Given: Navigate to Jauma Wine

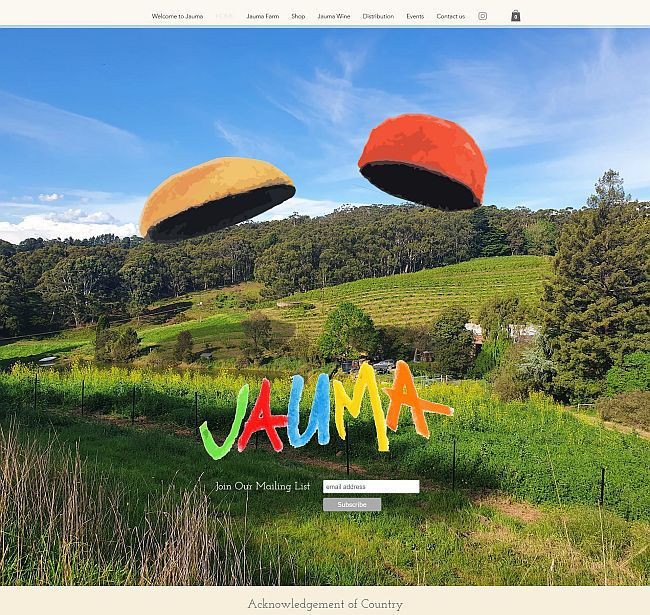Looking at the screenshot, I should coord(334,17).
